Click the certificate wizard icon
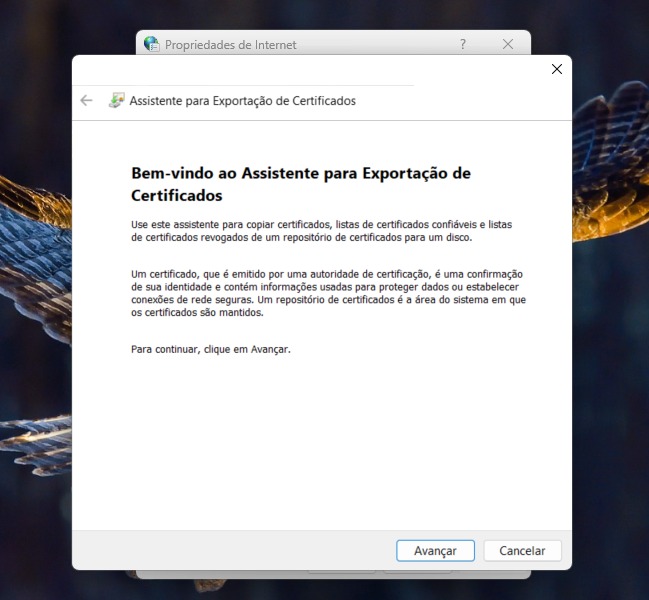649x600 pixels. pyautogui.click(x=117, y=100)
